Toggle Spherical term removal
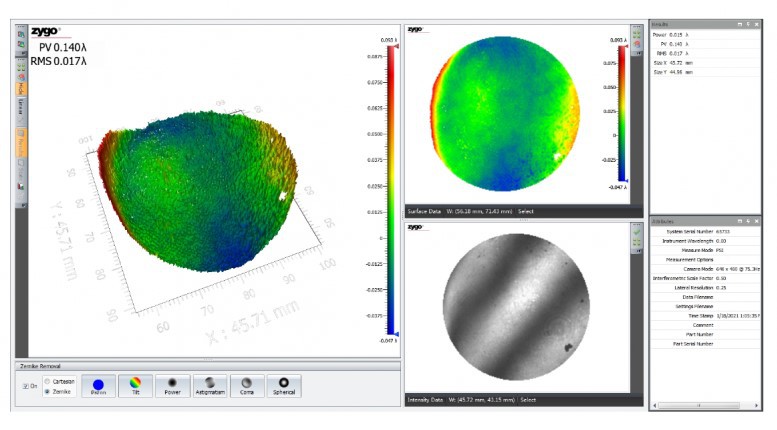This screenshot has width=777, height=430. point(284,385)
